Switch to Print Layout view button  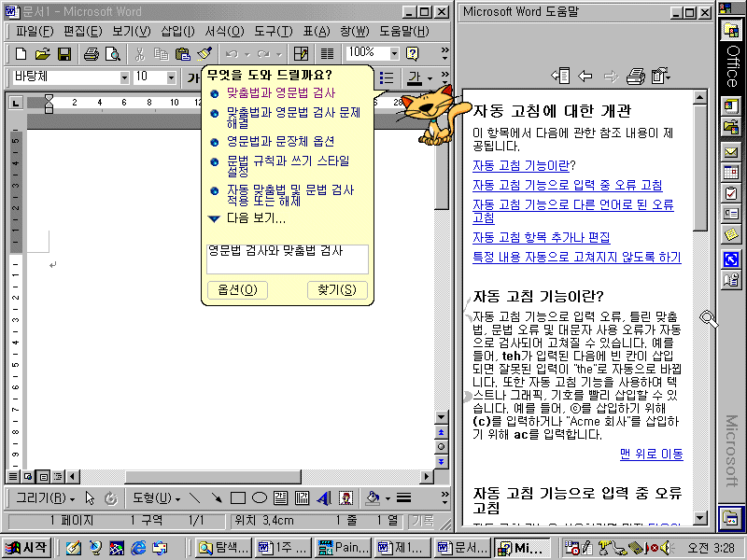click(x=43, y=476)
